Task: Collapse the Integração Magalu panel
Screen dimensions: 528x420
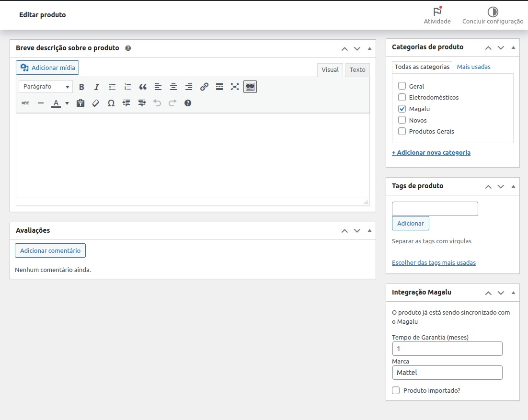Action: pos(513,293)
